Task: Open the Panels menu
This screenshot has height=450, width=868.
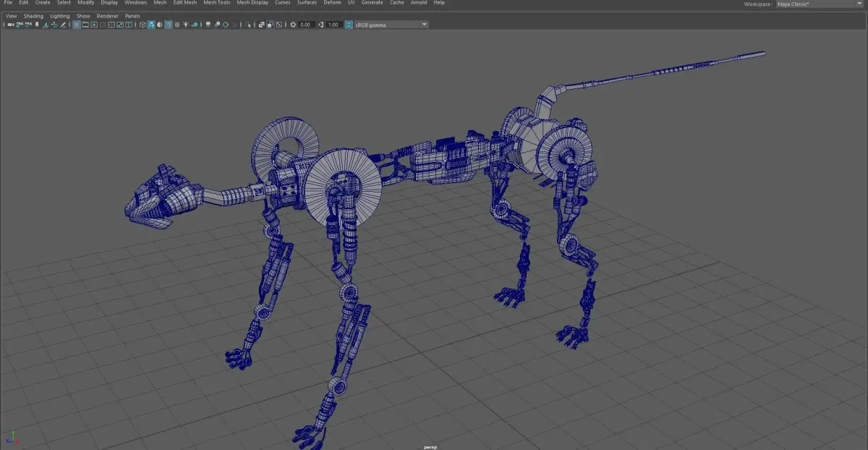Action: [x=132, y=16]
